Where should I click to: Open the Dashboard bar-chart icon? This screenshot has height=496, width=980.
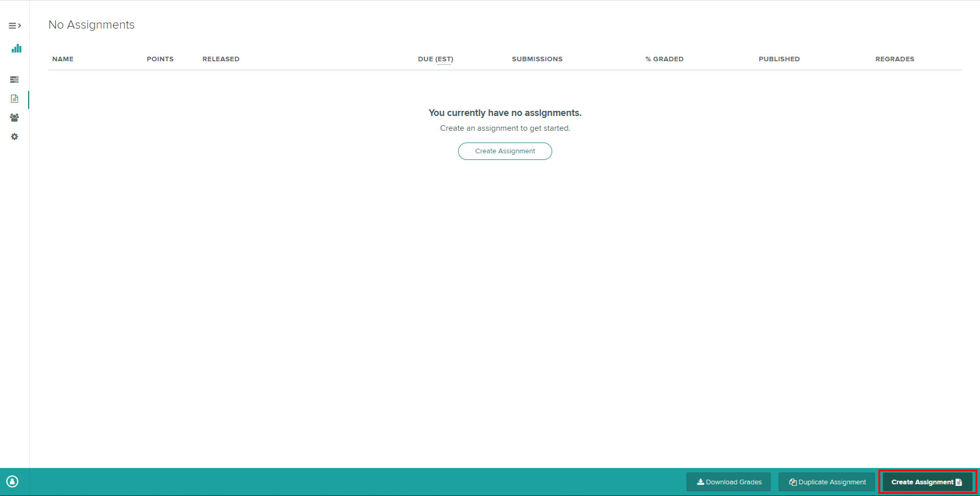coord(16,49)
